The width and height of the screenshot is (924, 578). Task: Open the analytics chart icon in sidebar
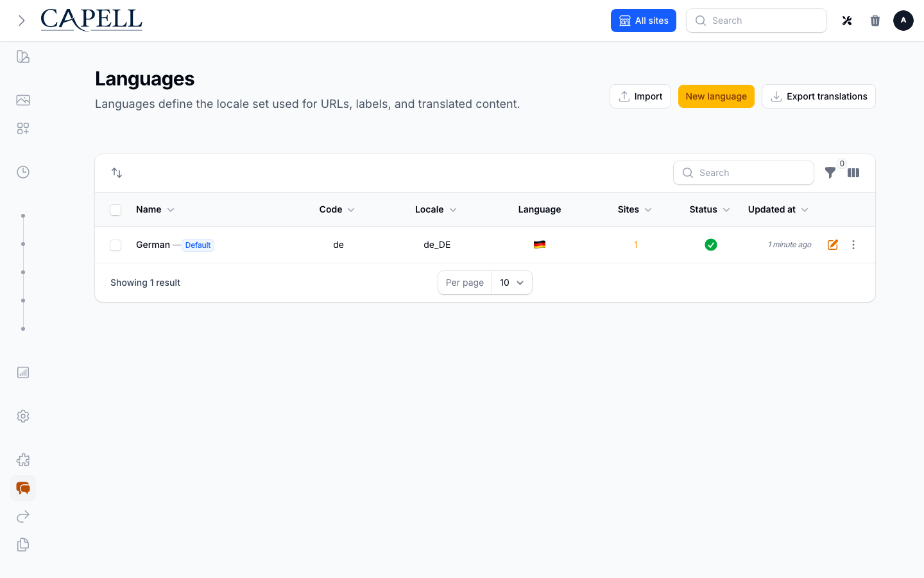(x=23, y=372)
